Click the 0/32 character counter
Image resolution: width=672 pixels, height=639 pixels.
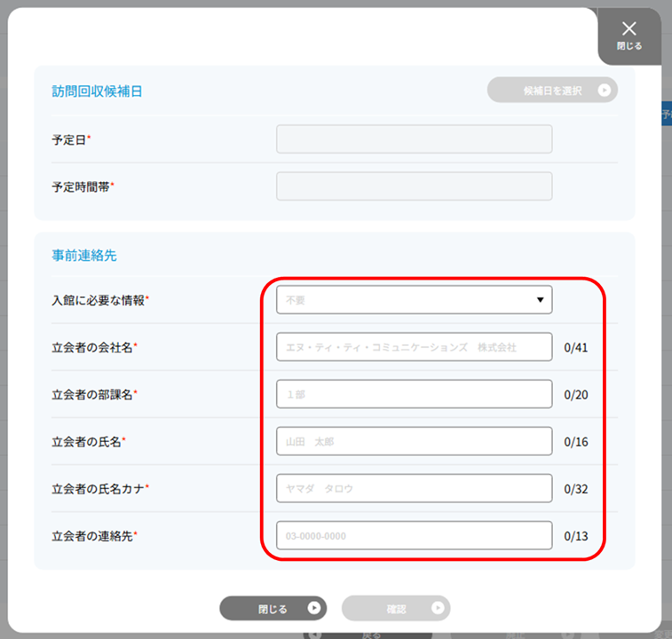[575, 489]
